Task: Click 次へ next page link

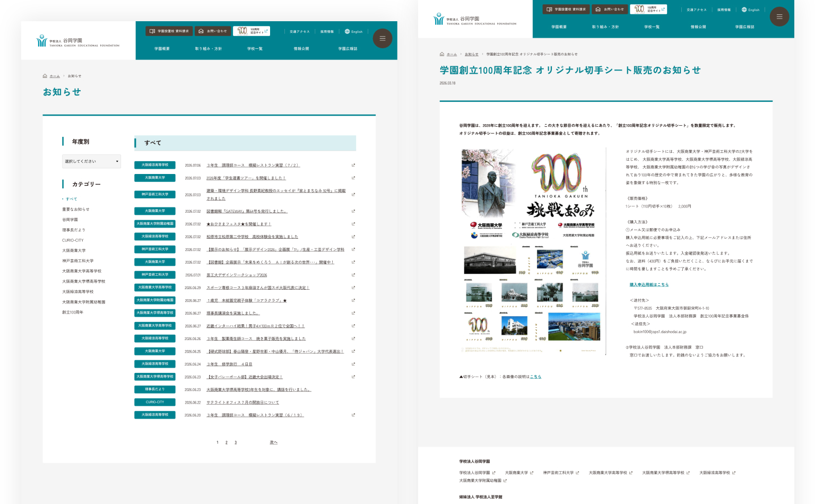Action: [273, 442]
